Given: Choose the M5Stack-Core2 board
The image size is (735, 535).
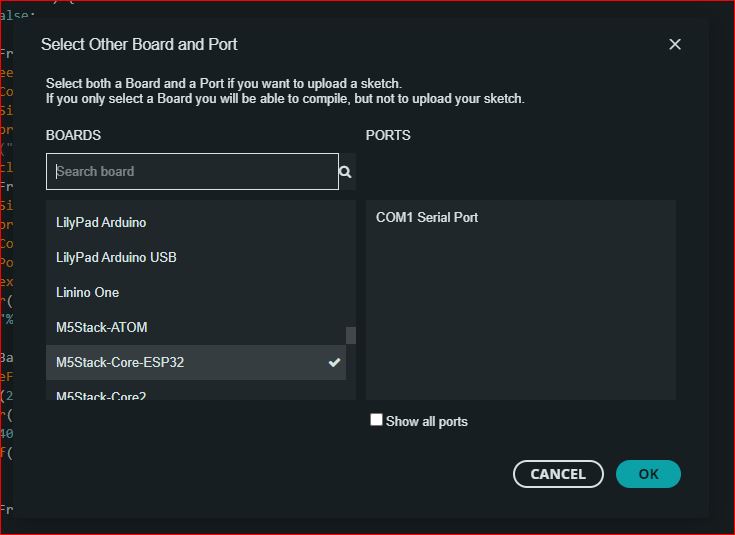Looking at the screenshot, I should 196,391.
